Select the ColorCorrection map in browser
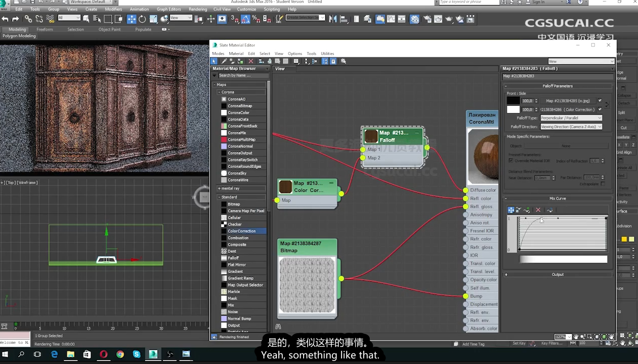The image size is (638, 364). click(x=241, y=231)
